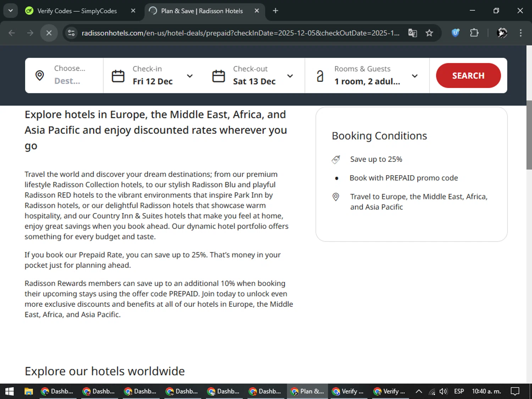Screen dimensions: 532x399
Task: Open the notifications action center icon
Action: (515, 391)
